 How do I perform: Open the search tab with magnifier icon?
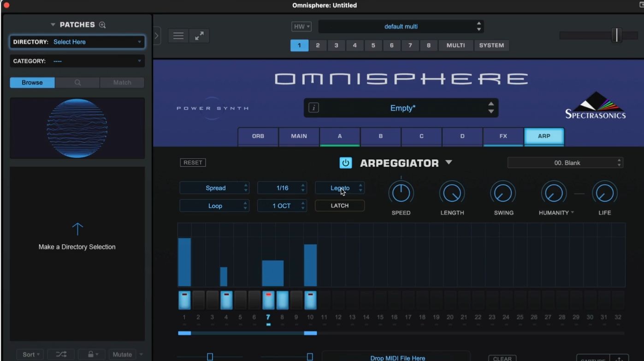(x=77, y=82)
